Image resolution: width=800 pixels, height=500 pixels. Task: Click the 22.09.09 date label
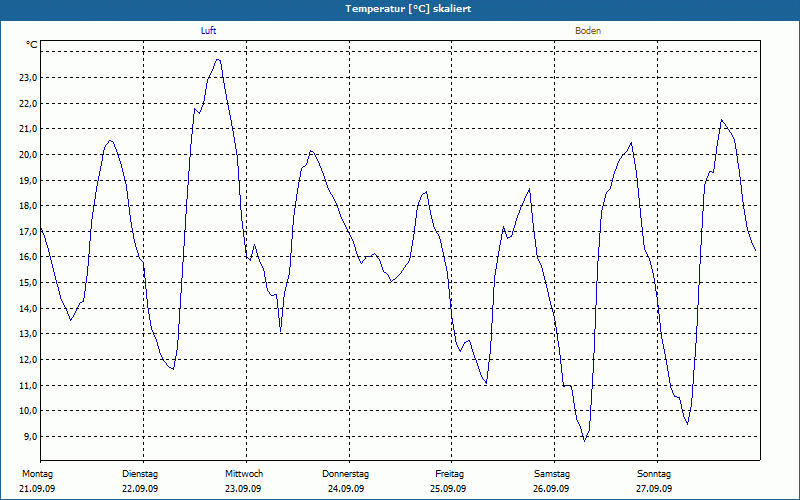coord(140,489)
